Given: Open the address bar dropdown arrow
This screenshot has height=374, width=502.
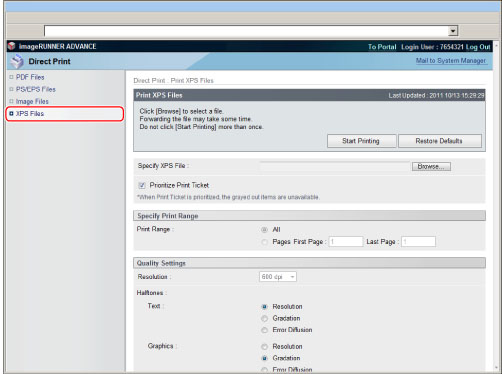Looking at the screenshot, I should point(453,31).
